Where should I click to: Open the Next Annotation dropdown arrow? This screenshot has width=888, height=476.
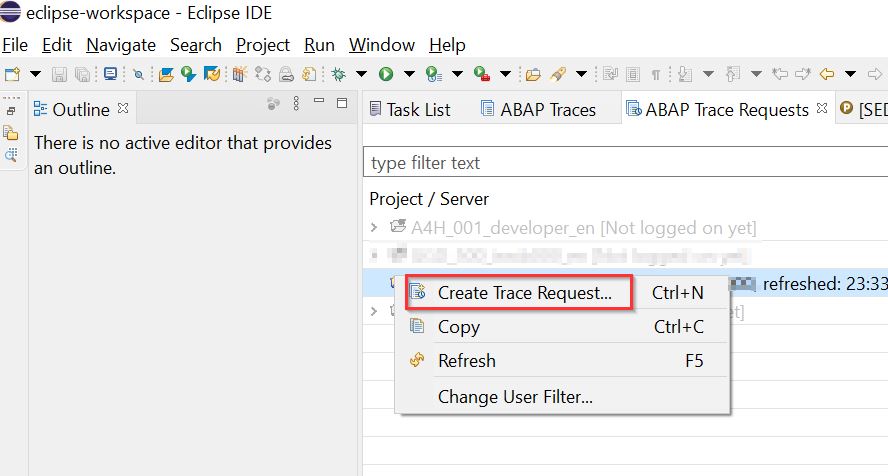(708, 74)
